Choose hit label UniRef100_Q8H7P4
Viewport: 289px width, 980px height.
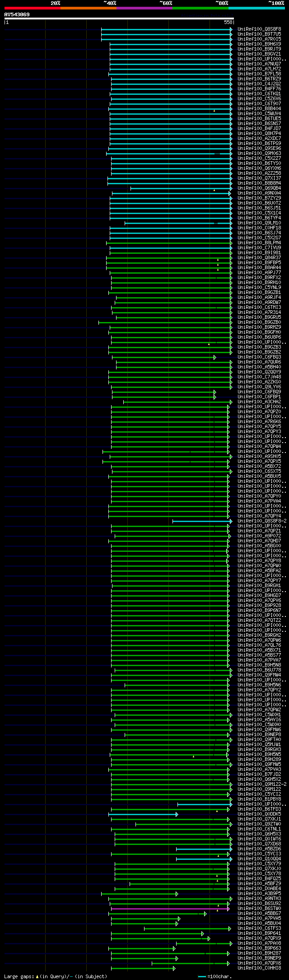pyautogui.click(x=259, y=133)
